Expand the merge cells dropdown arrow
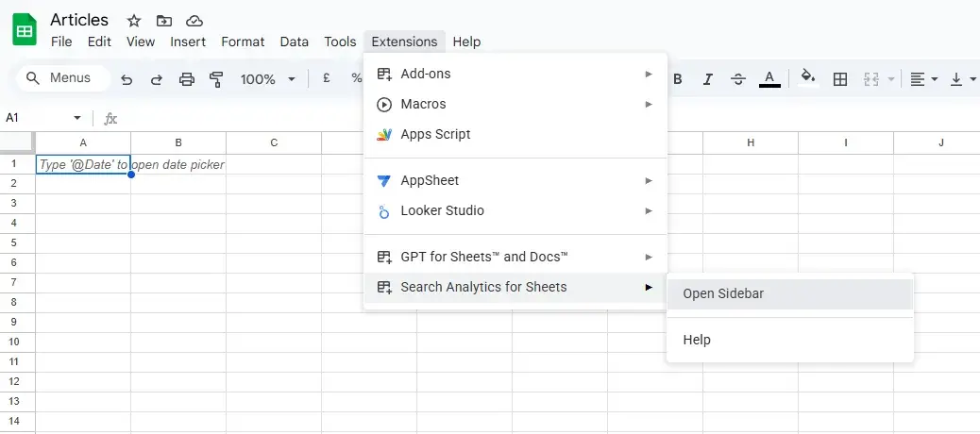 pyautogui.click(x=890, y=79)
